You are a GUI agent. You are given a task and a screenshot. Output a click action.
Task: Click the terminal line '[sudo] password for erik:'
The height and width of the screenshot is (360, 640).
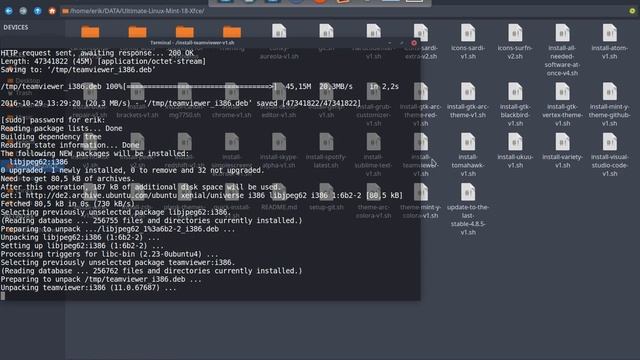[53, 120]
